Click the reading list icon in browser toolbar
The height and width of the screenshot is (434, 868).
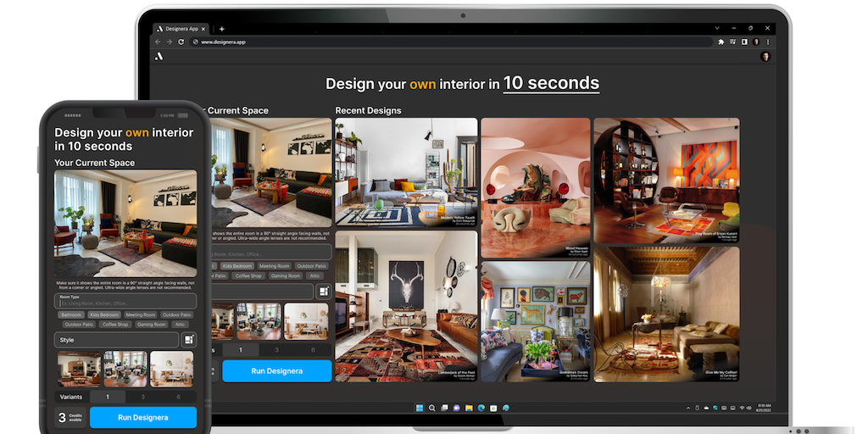tap(733, 42)
